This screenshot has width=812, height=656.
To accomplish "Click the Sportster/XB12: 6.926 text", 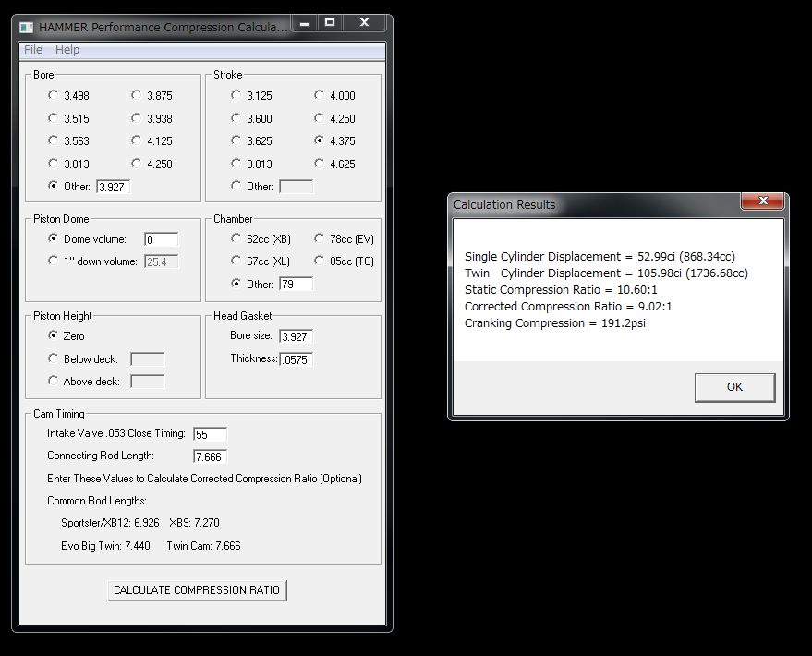I will click(x=110, y=523).
